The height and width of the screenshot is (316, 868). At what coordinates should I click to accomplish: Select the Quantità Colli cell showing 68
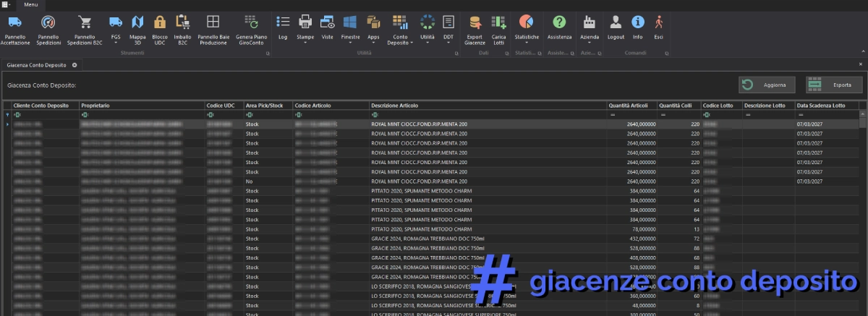tap(678, 257)
